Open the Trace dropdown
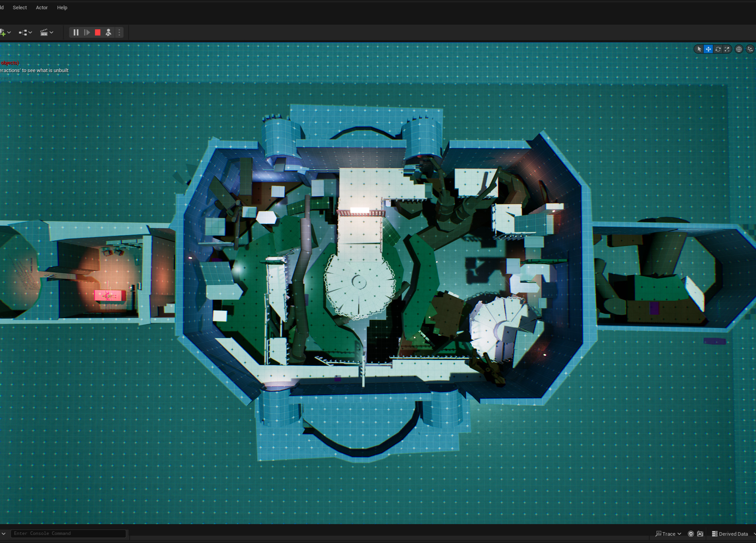This screenshot has height=543, width=756. (x=668, y=534)
